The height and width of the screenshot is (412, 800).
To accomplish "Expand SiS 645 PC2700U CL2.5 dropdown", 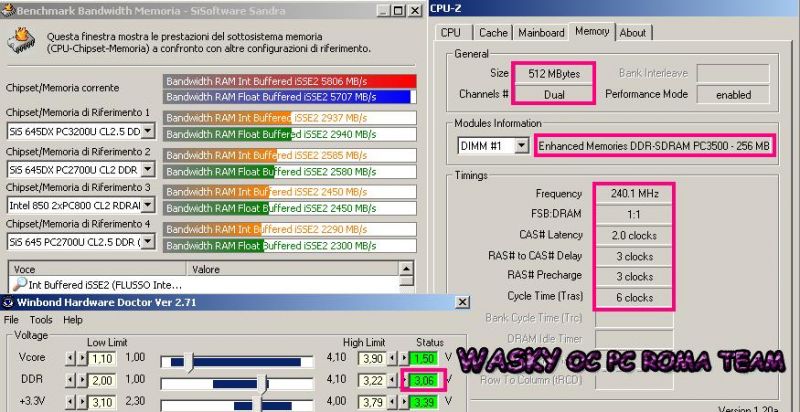I will [x=147, y=242].
